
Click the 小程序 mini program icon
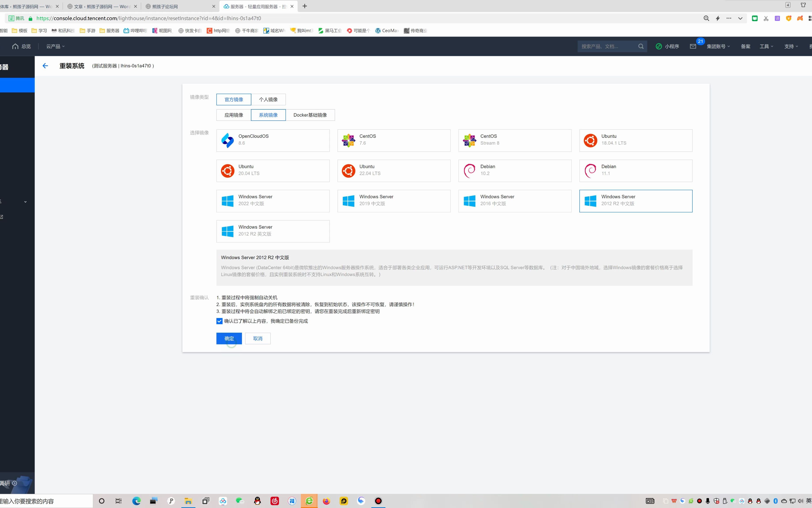click(x=659, y=46)
